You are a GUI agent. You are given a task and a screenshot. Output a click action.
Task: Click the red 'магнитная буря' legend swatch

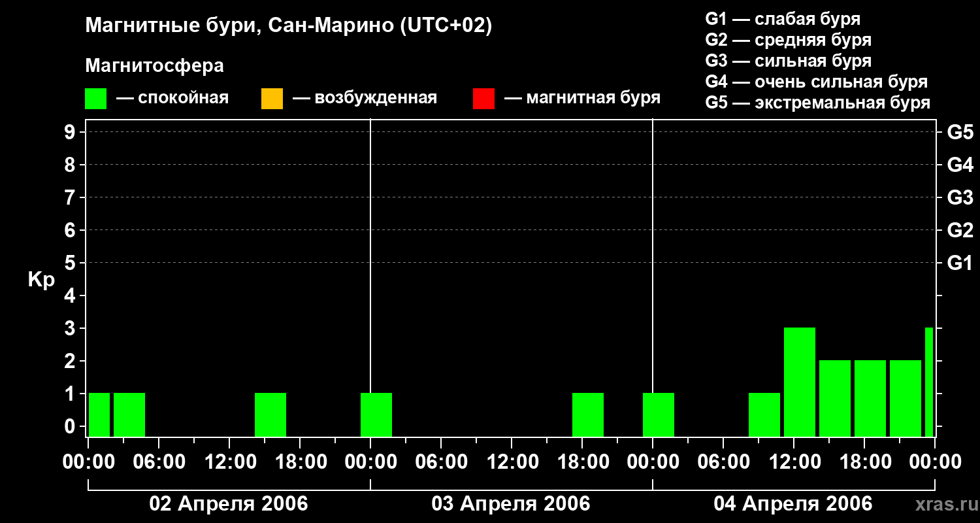point(483,99)
